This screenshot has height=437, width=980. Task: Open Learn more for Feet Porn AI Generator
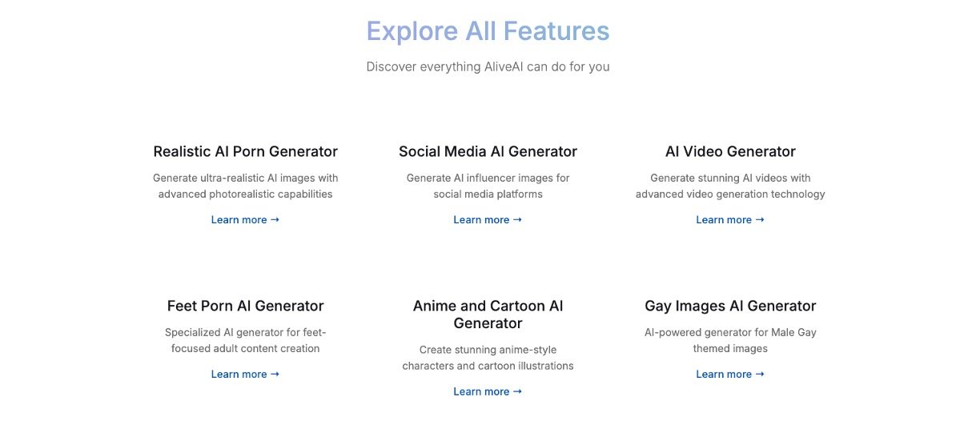click(x=245, y=375)
